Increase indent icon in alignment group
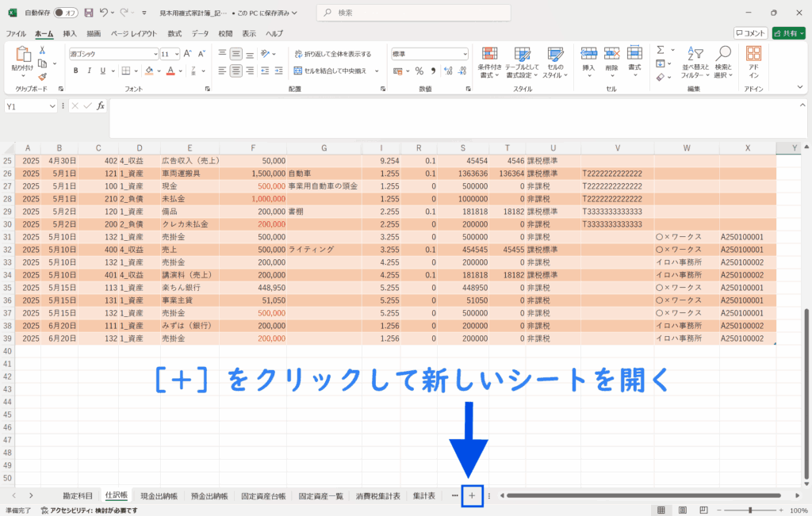The height and width of the screenshot is (516, 812). tap(278, 71)
